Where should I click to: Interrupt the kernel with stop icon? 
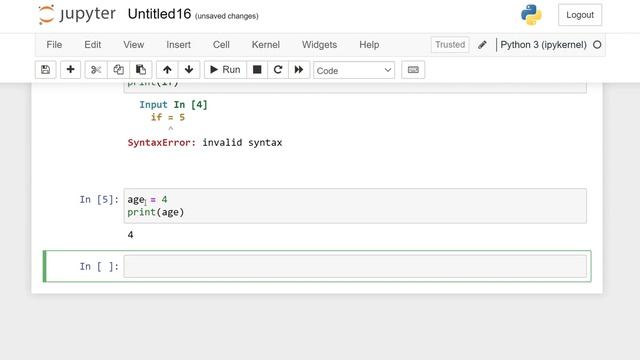(x=257, y=70)
